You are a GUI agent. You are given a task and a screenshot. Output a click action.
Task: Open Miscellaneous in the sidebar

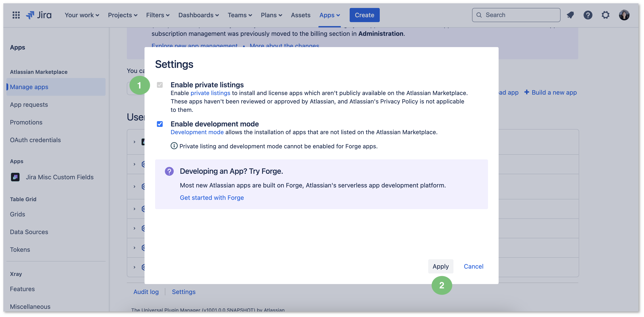coord(30,307)
